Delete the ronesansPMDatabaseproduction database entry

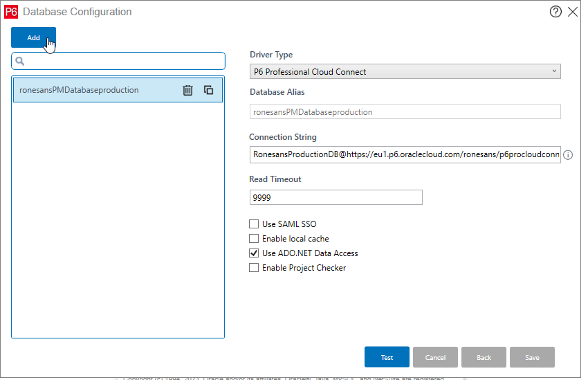point(187,90)
